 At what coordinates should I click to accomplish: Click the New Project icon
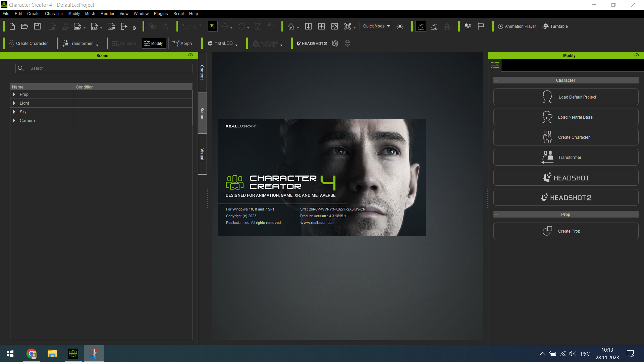point(12,26)
